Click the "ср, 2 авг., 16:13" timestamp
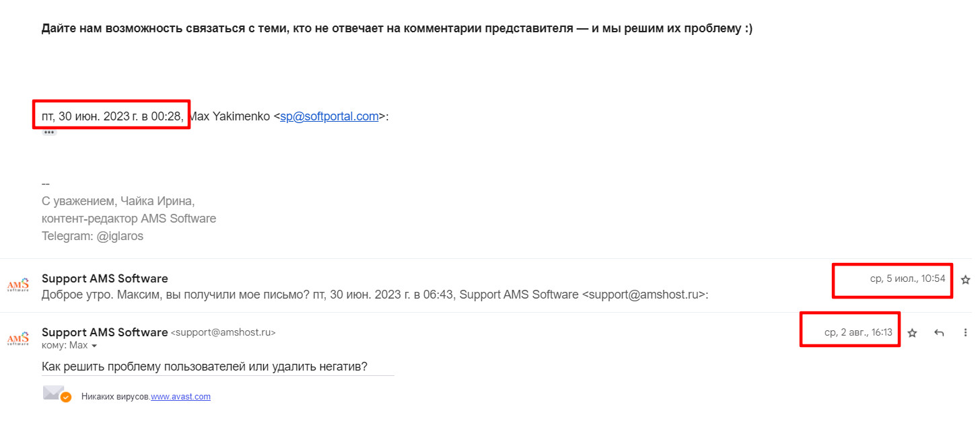 coord(858,333)
